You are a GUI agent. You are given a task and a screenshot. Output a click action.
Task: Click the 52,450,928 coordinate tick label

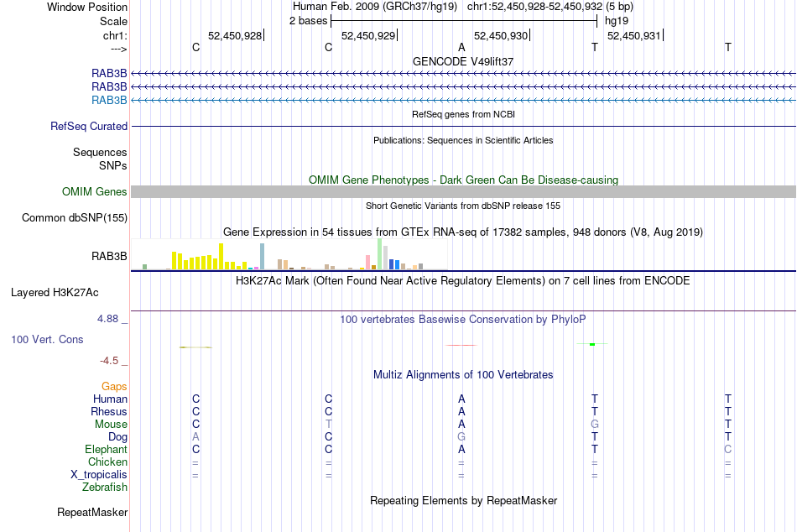click(x=235, y=35)
